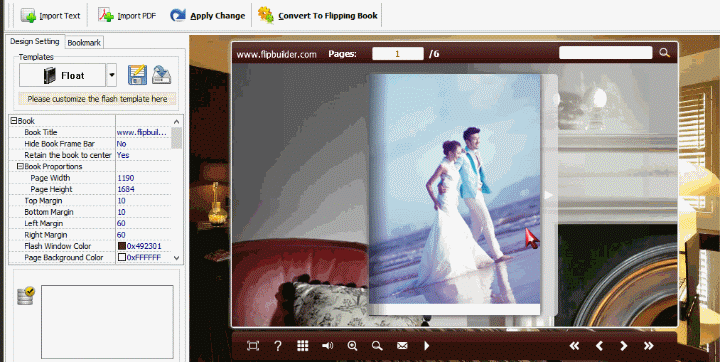Image resolution: width=720 pixels, height=362 pixels.
Task: Flip to next page with the right-edge arrow
Action: [549, 195]
